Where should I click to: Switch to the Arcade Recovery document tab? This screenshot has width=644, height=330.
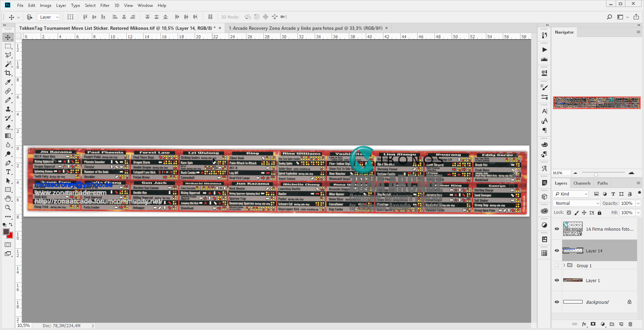point(305,28)
